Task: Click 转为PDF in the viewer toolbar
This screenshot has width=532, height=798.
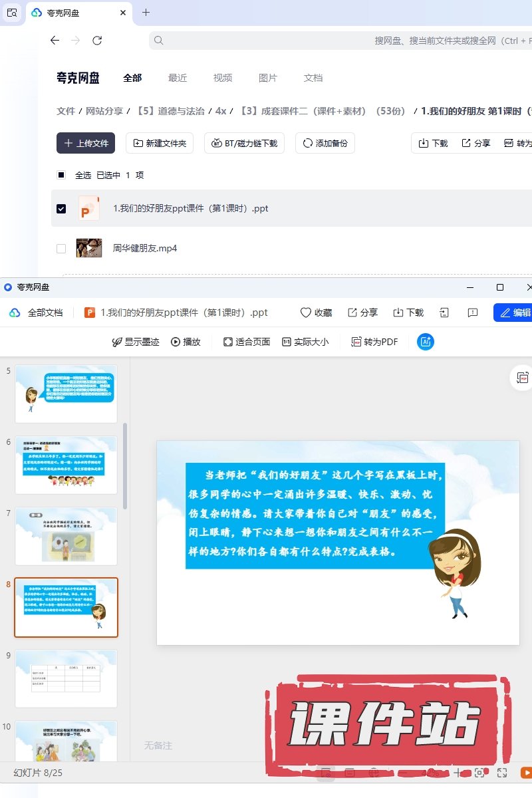Action: tap(374, 342)
